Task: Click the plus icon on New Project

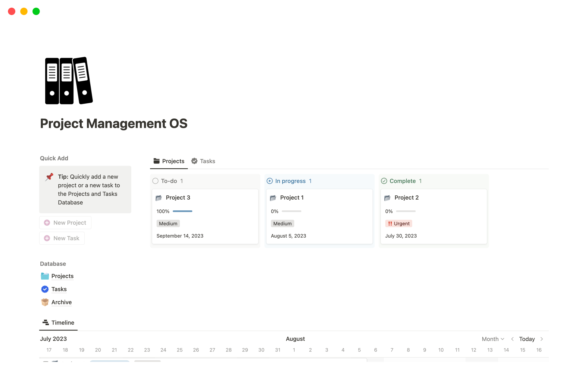Action: (47, 222)
